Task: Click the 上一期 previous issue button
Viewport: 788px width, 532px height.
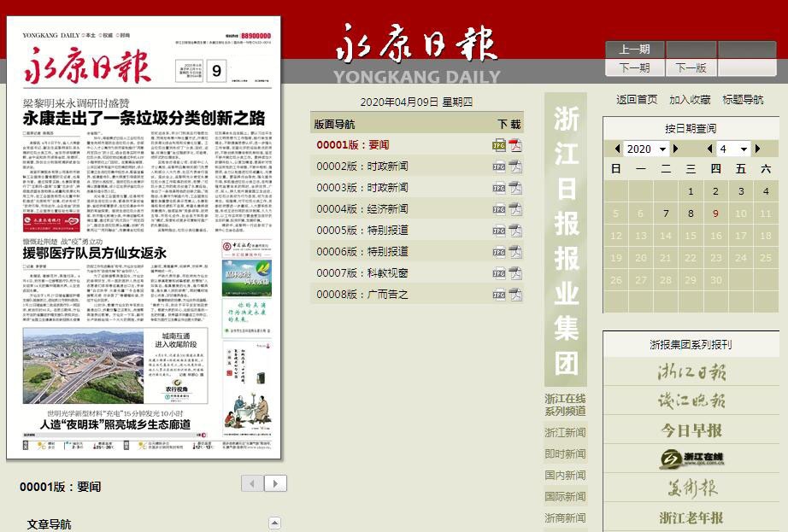Action: (634, 50)
